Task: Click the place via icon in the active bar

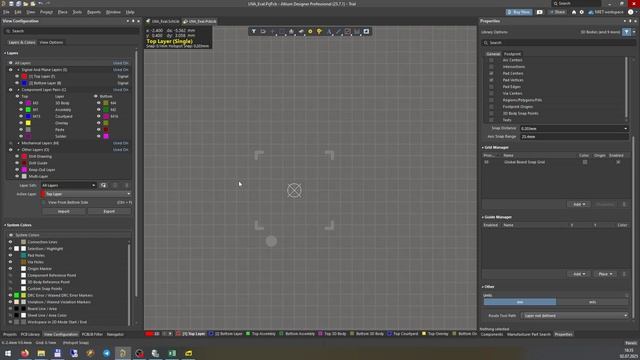Action: click(x=319, y=31)
